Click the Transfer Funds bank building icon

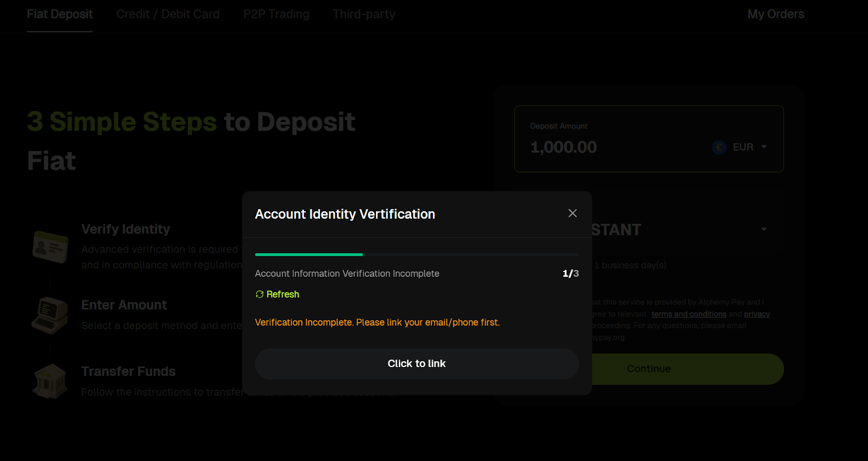[50, 381]
